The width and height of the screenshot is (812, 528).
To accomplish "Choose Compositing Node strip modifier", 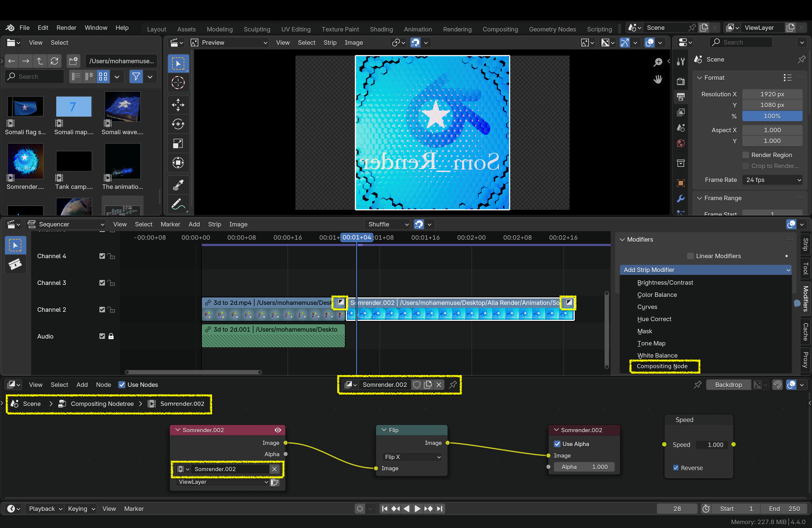I will coord(662,366).
